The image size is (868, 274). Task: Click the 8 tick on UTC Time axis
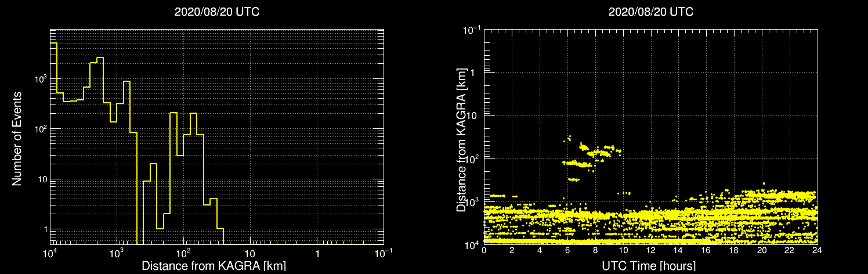[x=595, y=251]
